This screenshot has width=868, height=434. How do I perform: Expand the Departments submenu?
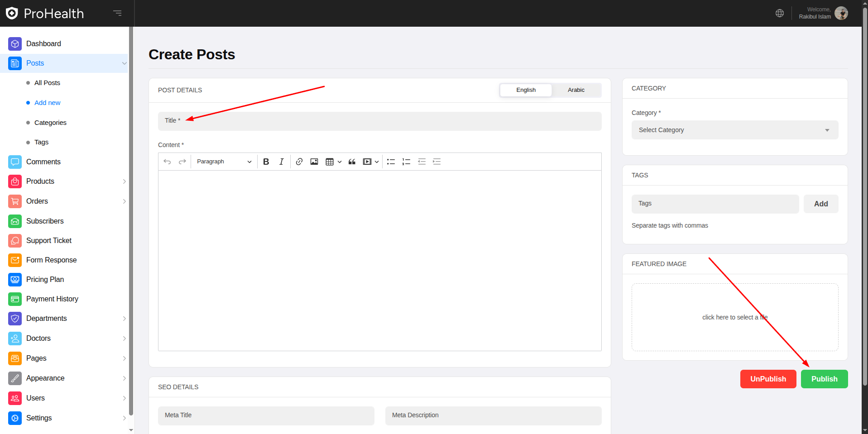tap(124, 319)
